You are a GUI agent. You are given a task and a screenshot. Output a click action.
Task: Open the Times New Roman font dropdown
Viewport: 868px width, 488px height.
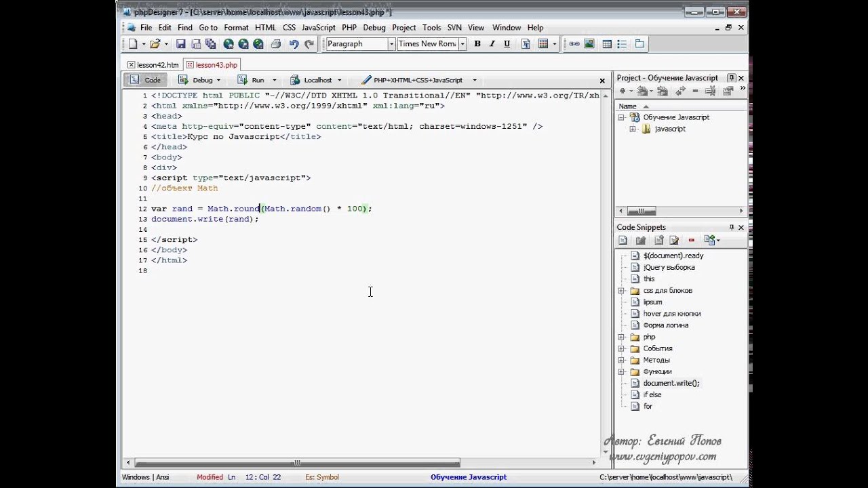coord(462,44)
